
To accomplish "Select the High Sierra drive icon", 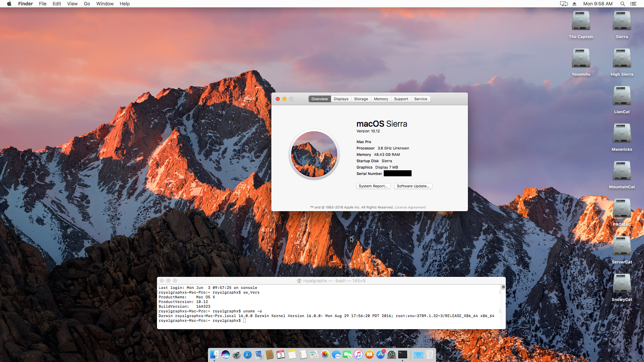I will click(x=622, y=58).
